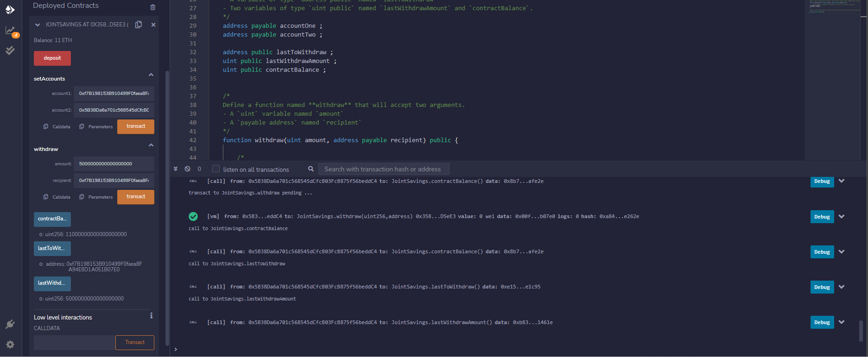
Task: Expand details of the lastToWithdraw call log
Action: (842, 287)
